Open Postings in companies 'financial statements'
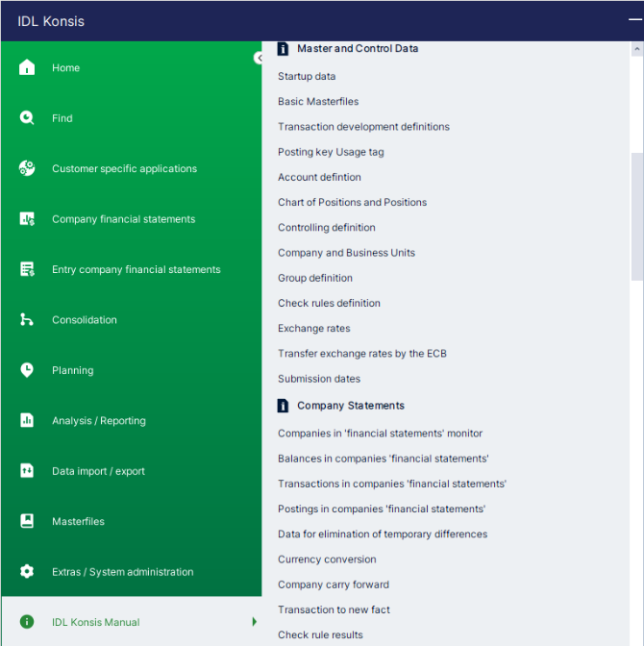644x646 pixels. (382, 509)
